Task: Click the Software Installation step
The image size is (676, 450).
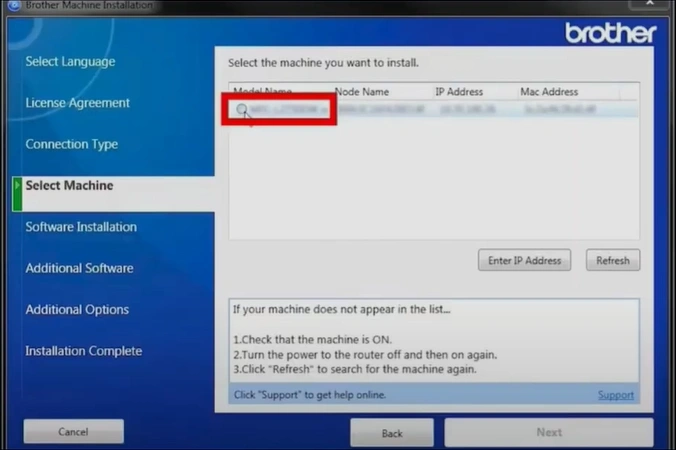Action: tap(81, 227)
